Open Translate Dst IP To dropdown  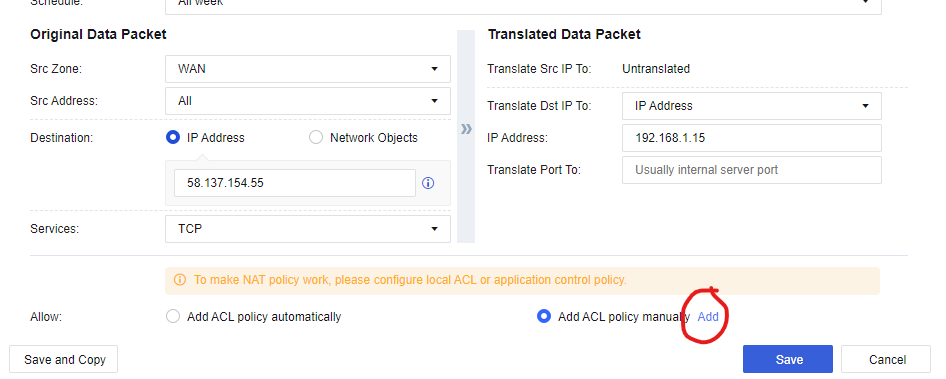[752, 106]
